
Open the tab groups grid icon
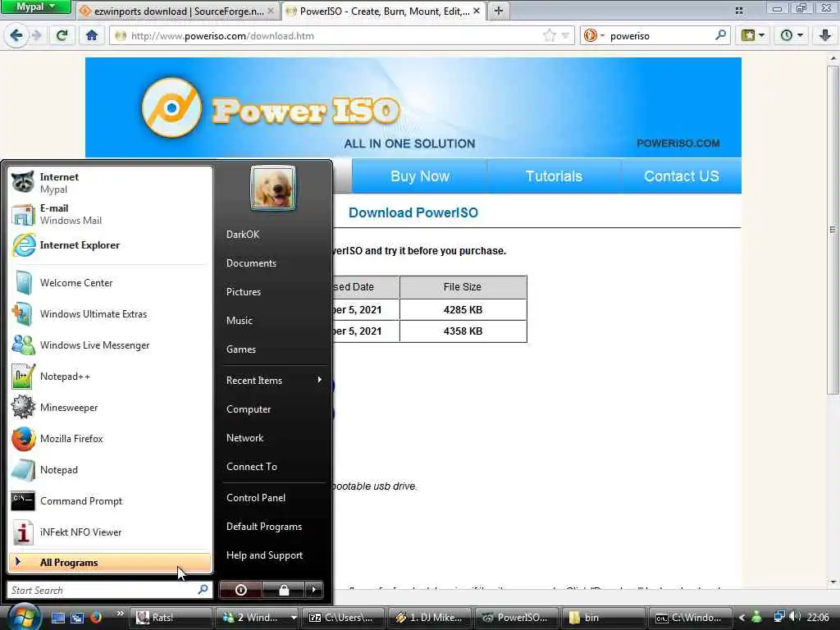click(x=739, y=10)
